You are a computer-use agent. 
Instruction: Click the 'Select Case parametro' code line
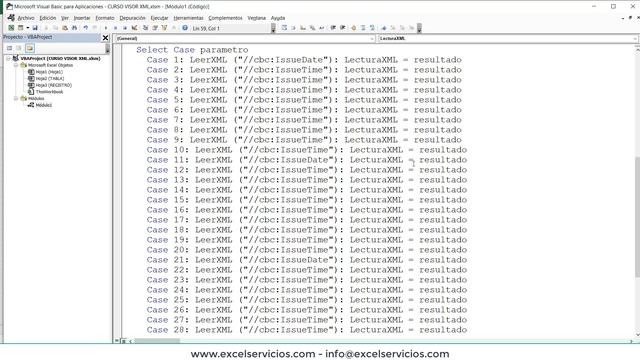tap(192, 50)
